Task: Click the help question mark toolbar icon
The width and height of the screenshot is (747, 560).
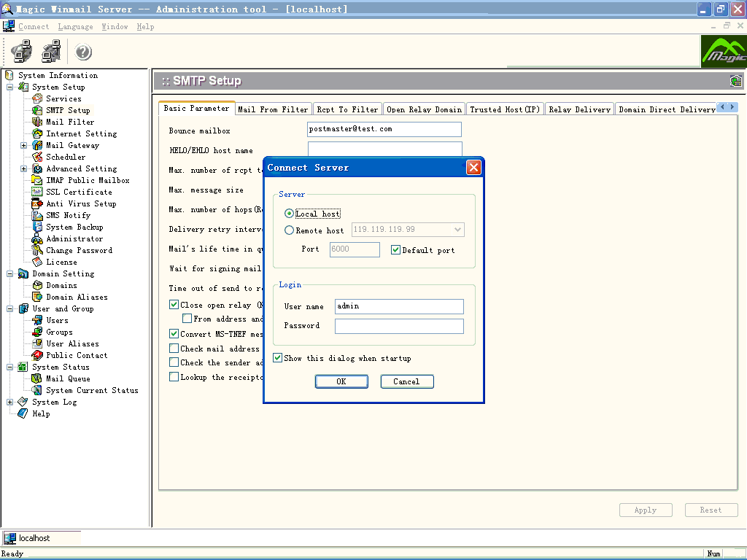Action: [83, 52]
